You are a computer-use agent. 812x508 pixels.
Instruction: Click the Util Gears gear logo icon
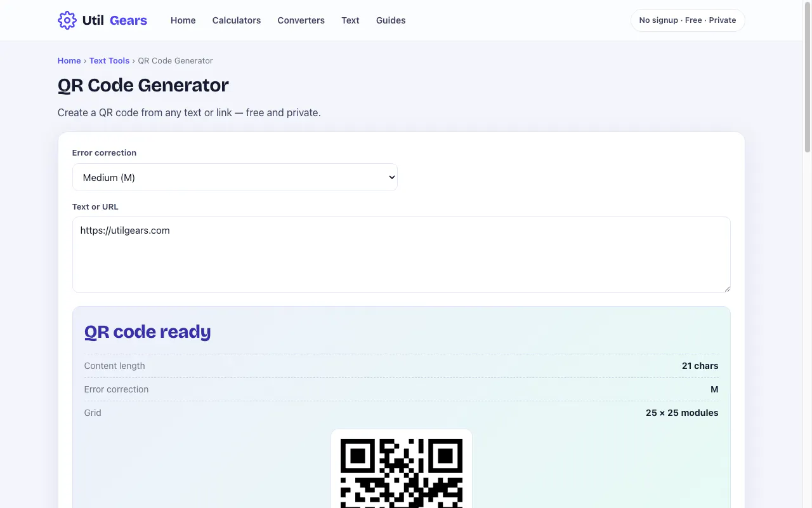point(67,20)
